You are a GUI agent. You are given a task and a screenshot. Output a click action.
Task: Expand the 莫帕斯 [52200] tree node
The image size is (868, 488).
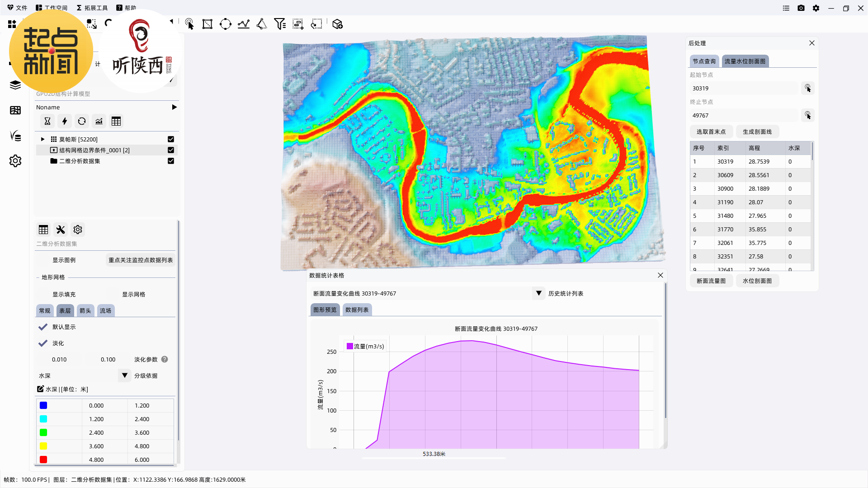(42, 139)
